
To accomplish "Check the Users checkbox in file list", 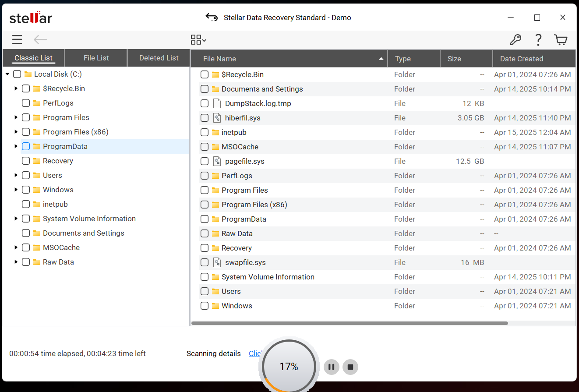I will (205, 291).
